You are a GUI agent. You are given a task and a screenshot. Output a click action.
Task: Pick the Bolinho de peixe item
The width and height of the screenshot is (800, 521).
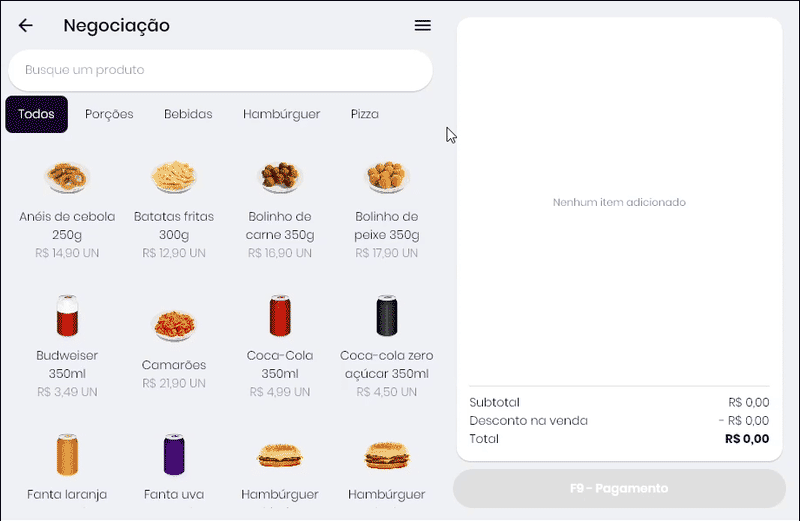387,177
